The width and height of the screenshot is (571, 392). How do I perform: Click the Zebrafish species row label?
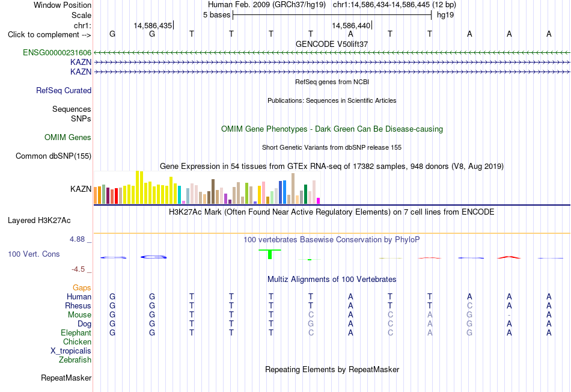point(75,360)
